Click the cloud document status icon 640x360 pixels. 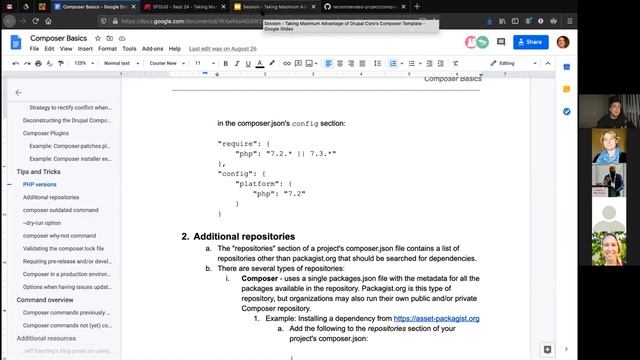(x=122, y=38)
